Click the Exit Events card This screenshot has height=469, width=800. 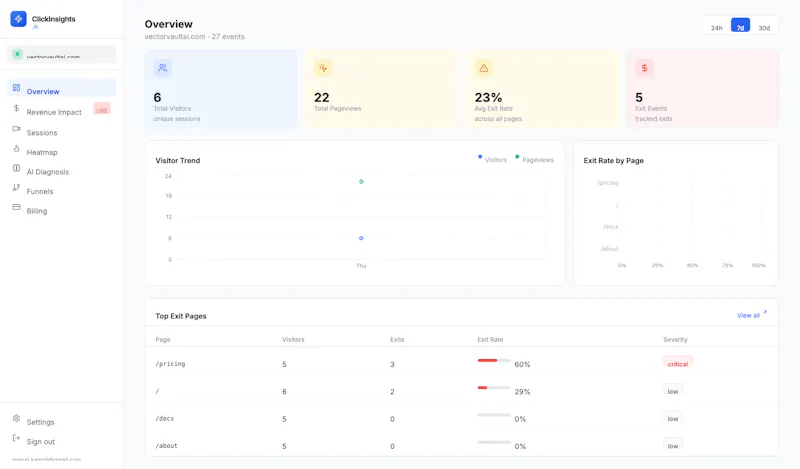[703, 88]
